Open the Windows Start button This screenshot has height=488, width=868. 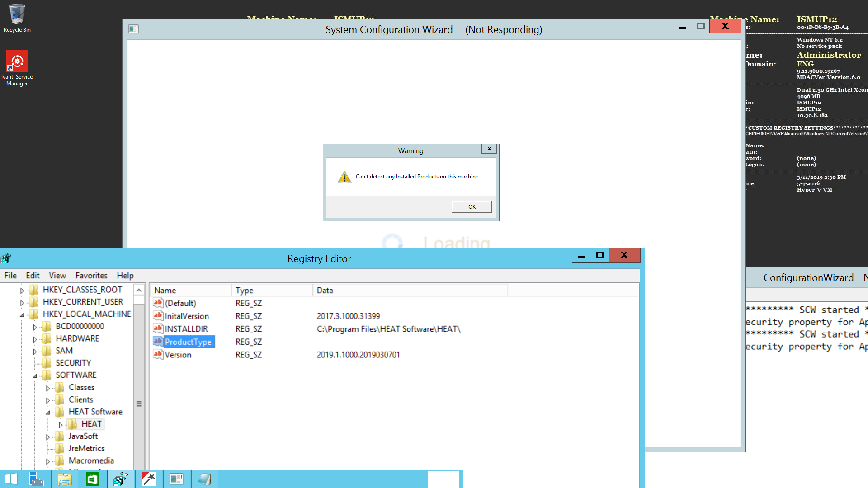coord(11,479)
